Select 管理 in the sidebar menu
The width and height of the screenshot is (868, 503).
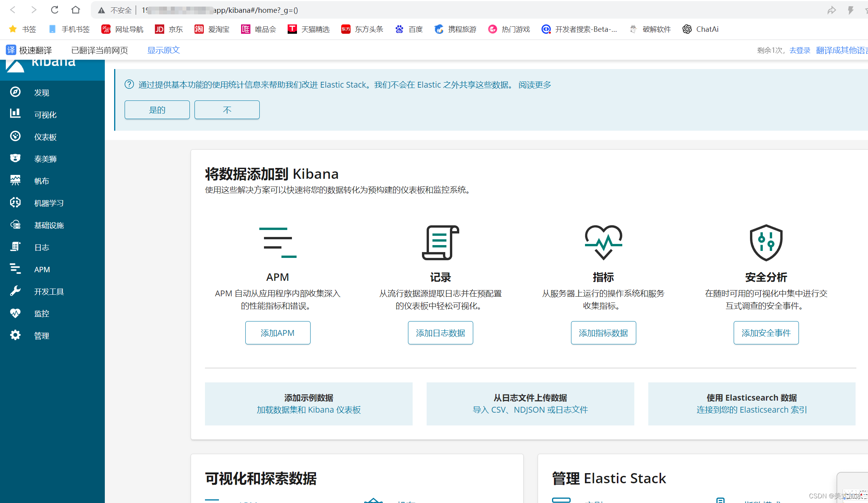coord(42,336)
